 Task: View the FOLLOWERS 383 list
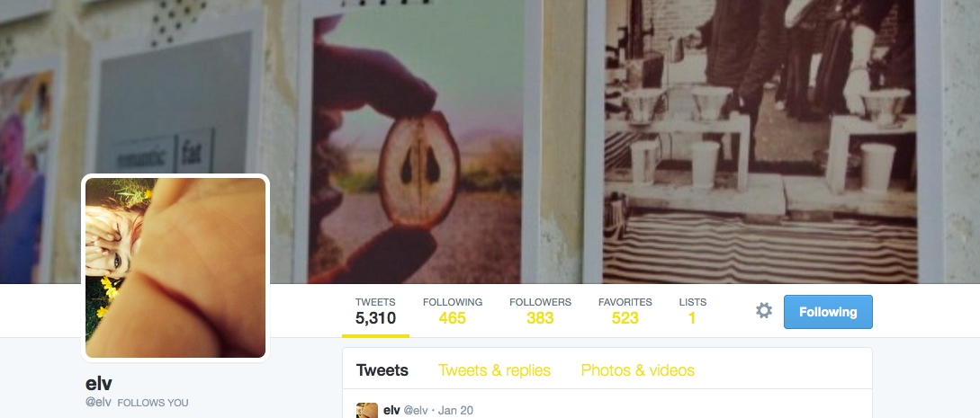(540, 311)
